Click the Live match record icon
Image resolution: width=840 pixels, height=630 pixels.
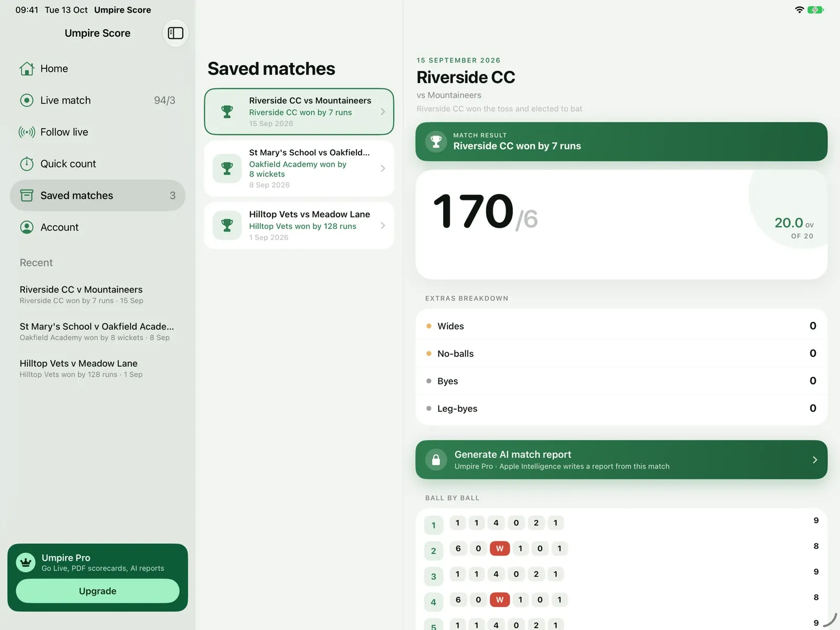[27, 100]
